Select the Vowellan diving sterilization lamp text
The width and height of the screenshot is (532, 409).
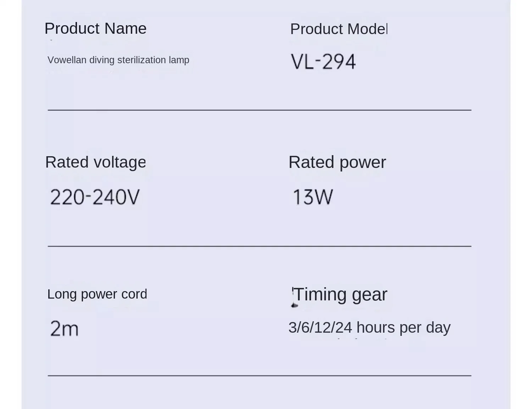118,60
